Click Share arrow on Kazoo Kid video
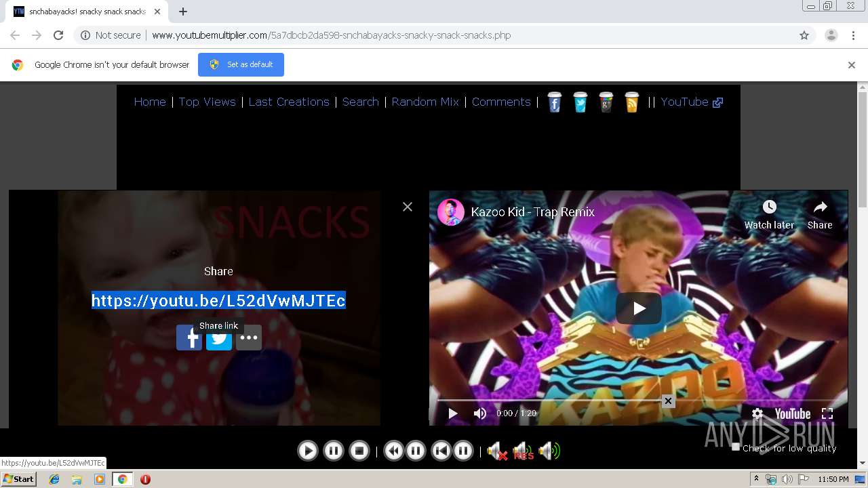This screenshot has width=868, height=488. click(x=820, y=215)
